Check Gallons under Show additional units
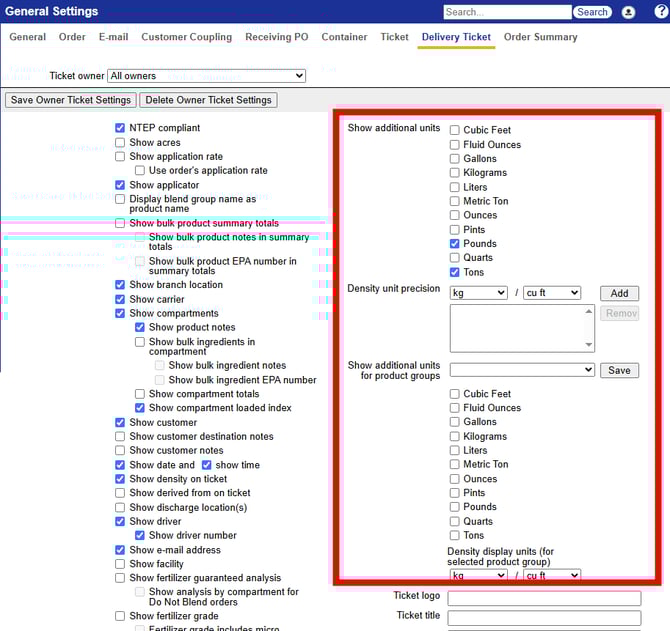 [455, 159]
